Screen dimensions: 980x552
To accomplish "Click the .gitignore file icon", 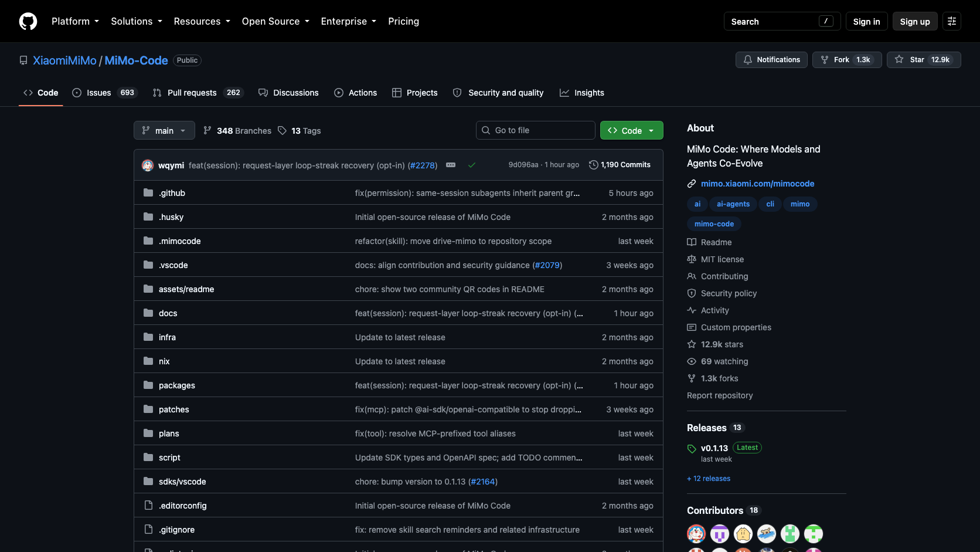I will (148, 529).
